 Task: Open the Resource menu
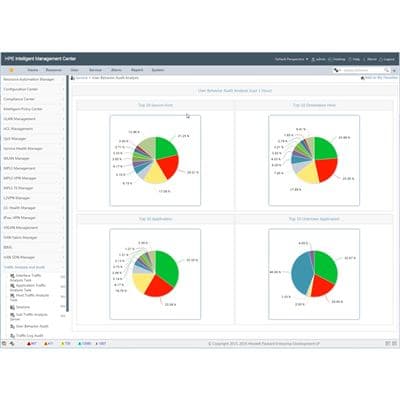[54, 70]
